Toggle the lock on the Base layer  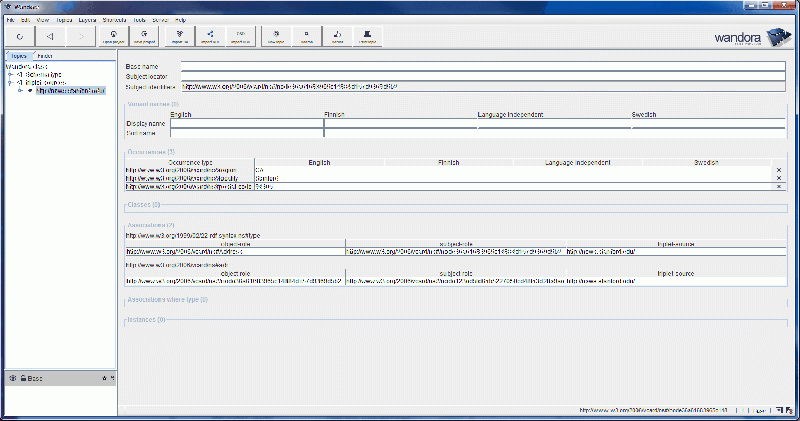23,378
